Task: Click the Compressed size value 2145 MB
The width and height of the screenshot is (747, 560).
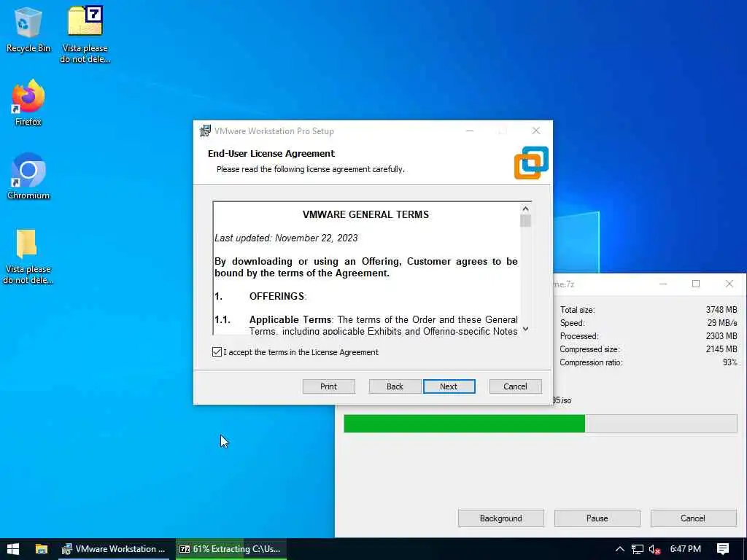Action: 721,349
